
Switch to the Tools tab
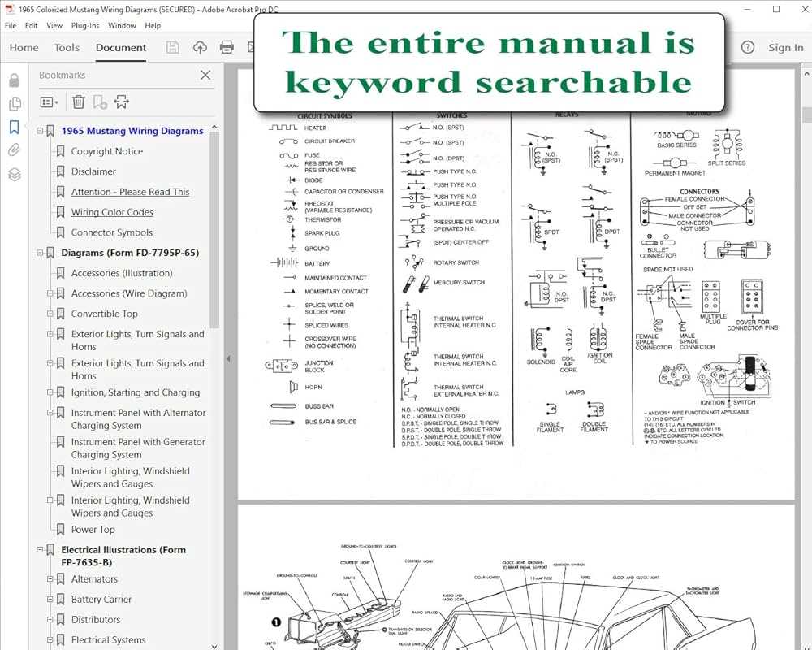click(67, 48)
